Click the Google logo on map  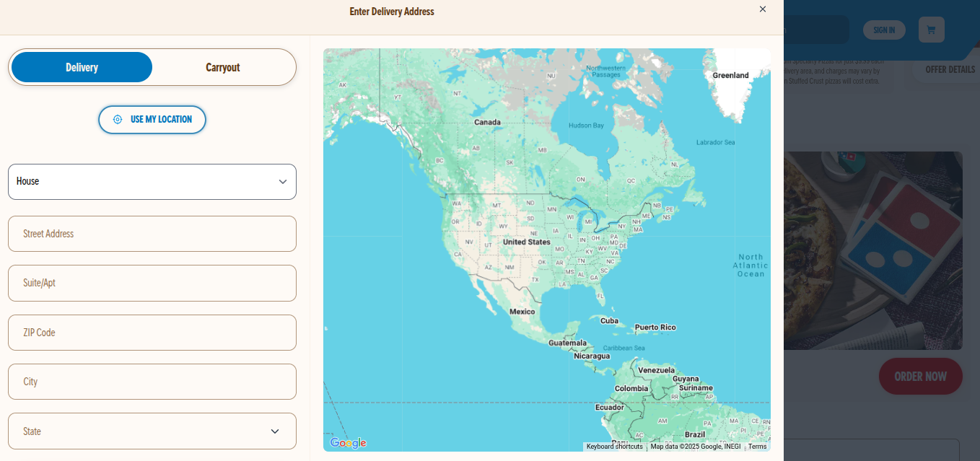tap(348, 443)
